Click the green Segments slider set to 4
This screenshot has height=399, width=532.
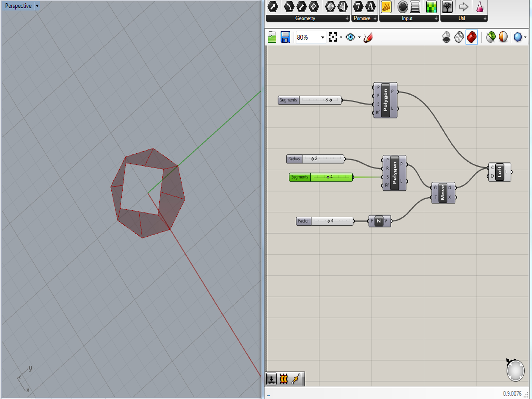pyautogui.click(x=321, y=177)
